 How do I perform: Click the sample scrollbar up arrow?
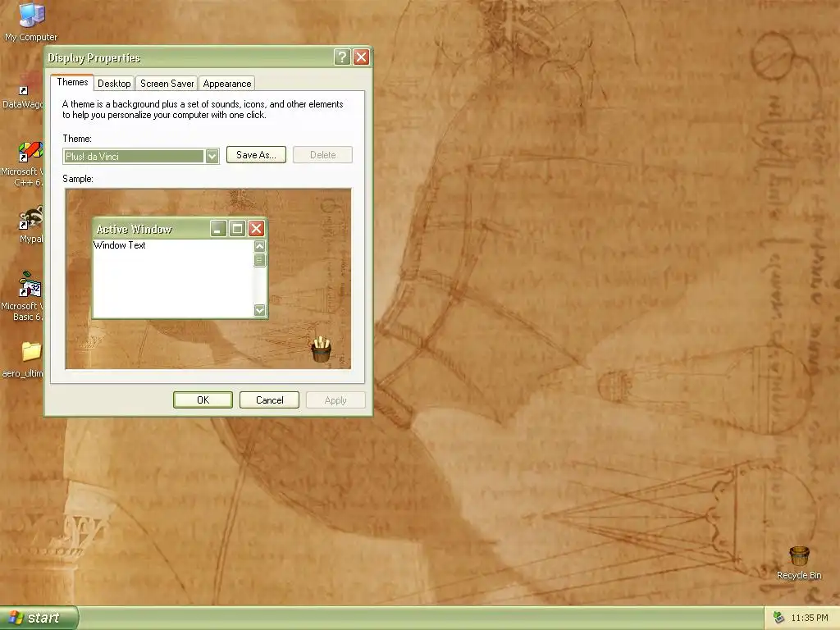tap(260, 246)
